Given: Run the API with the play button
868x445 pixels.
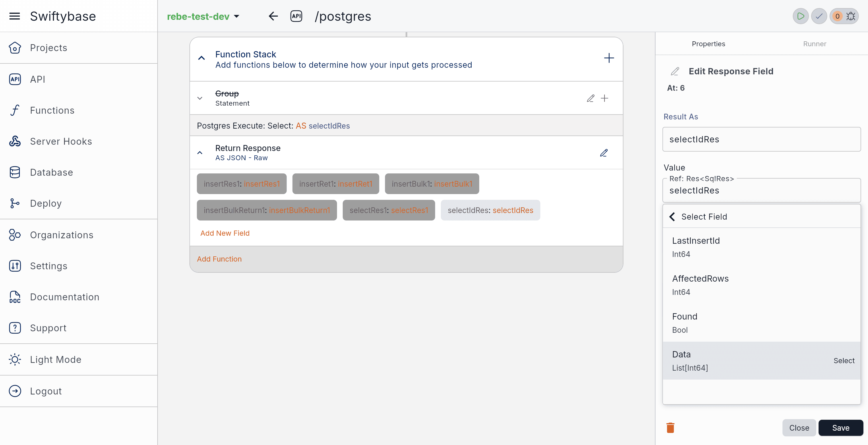Looking at the screenshot, I should (801, 16).
